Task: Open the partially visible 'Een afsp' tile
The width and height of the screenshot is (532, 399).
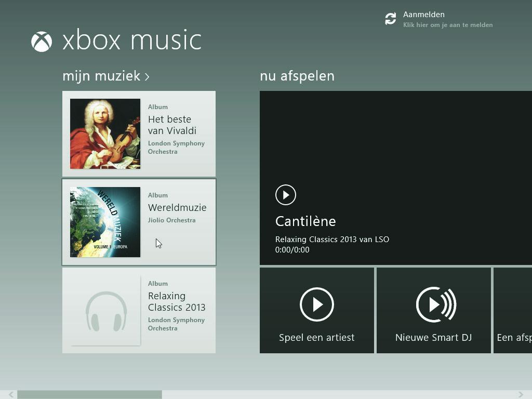Action: coord(513,311)
